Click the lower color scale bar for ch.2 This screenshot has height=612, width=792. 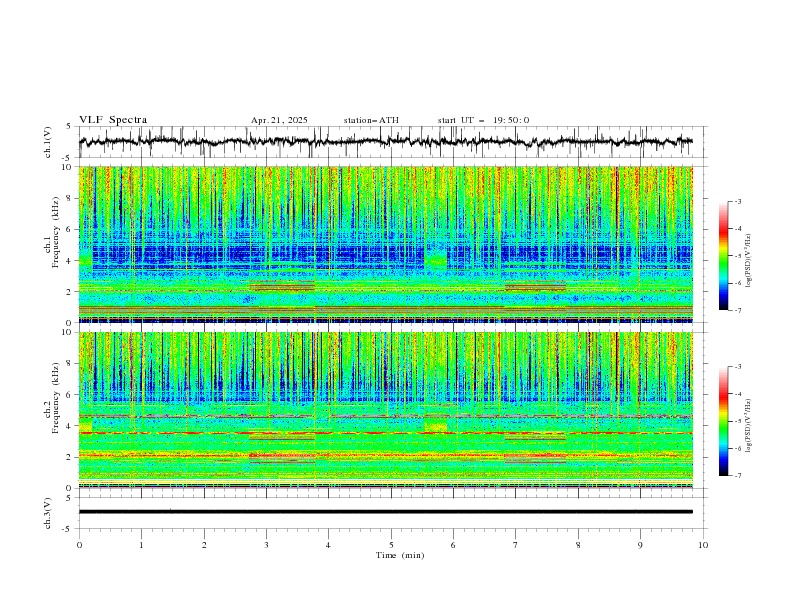point(723,421)
